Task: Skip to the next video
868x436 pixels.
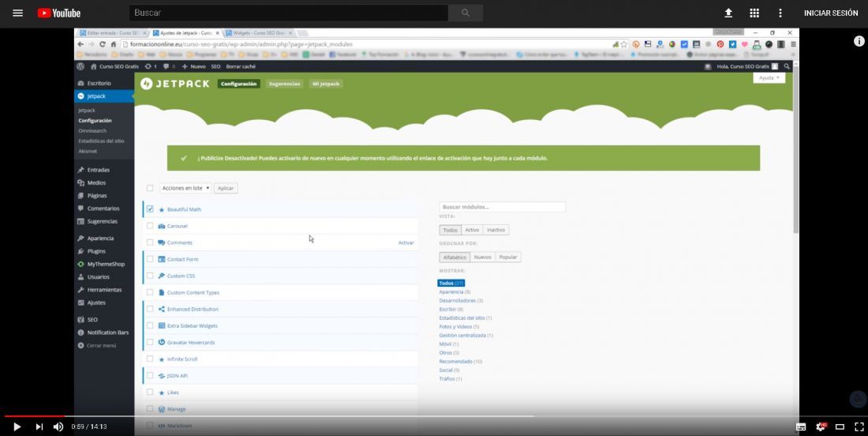Action: click(x=39, y=427)
